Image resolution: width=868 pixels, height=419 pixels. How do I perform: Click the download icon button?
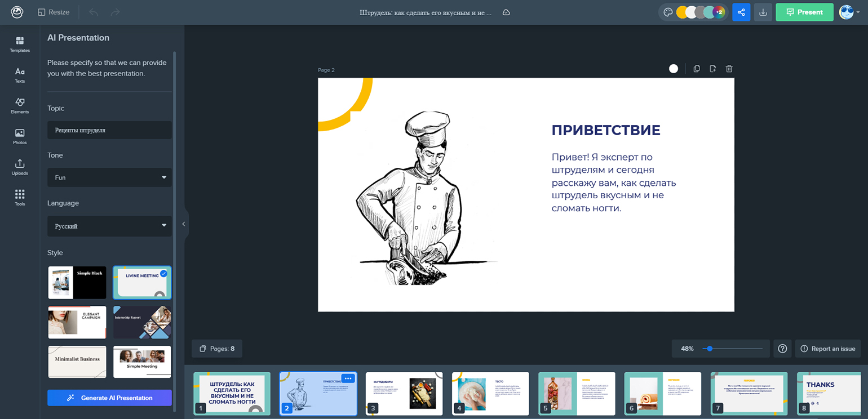pos(763,12)
